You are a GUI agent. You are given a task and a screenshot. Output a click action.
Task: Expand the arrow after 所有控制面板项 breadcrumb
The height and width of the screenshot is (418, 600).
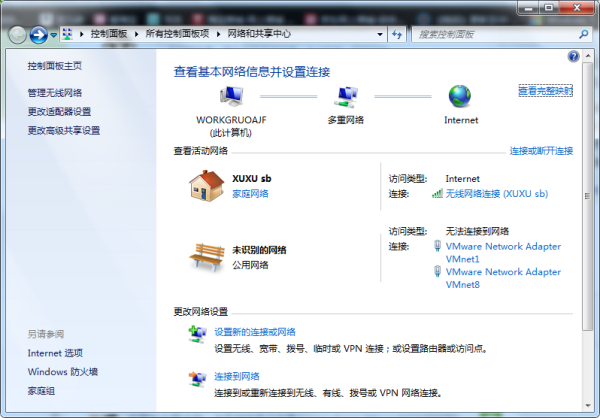coord(218,34)
